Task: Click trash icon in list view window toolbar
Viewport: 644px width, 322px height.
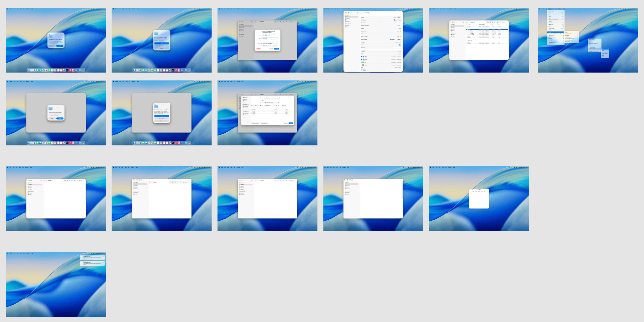Action: (490, 22)
